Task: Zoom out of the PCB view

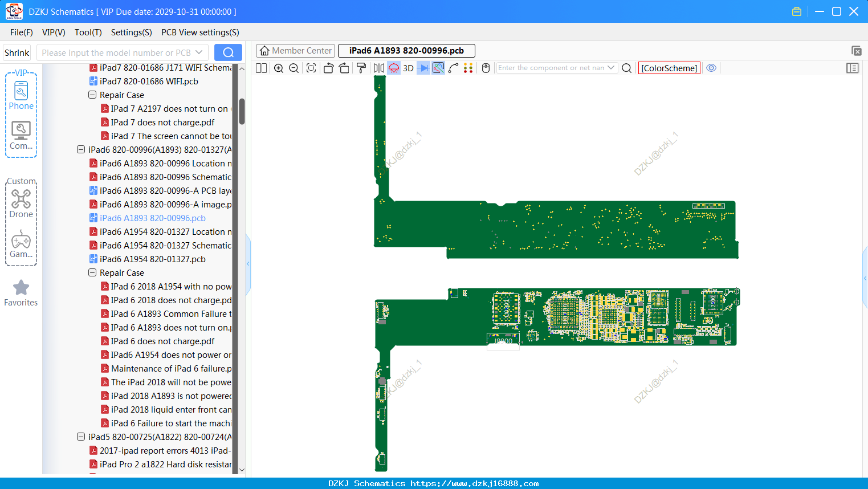Action: (x=294, y=68)
